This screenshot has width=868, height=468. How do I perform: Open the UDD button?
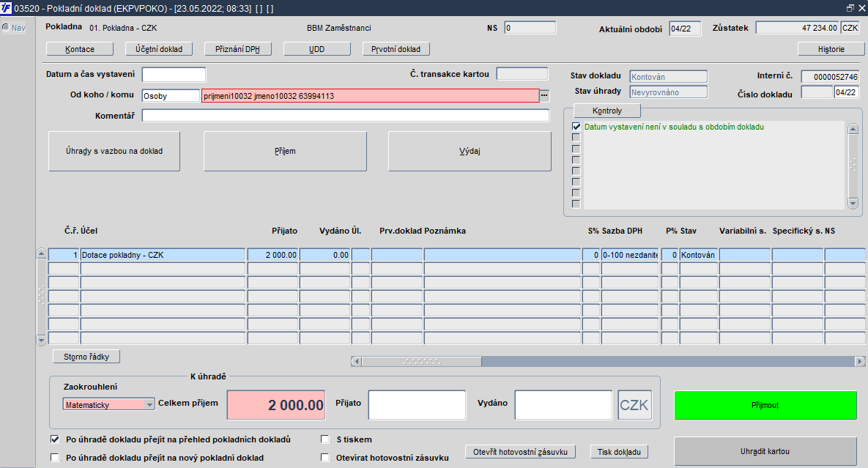coord(316,49)
